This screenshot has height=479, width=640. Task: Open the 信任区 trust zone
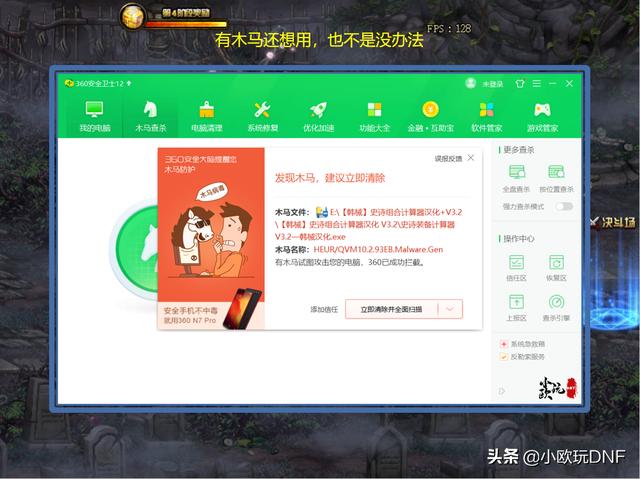(x=516, y=268)
